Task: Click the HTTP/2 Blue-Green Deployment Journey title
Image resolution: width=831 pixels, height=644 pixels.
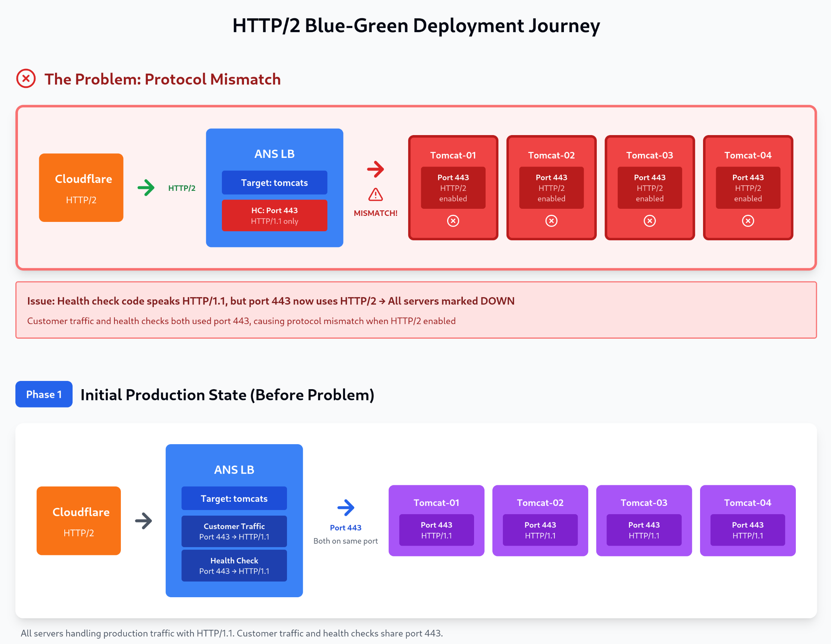Action: pyautogui.click(x=416, y=26)
